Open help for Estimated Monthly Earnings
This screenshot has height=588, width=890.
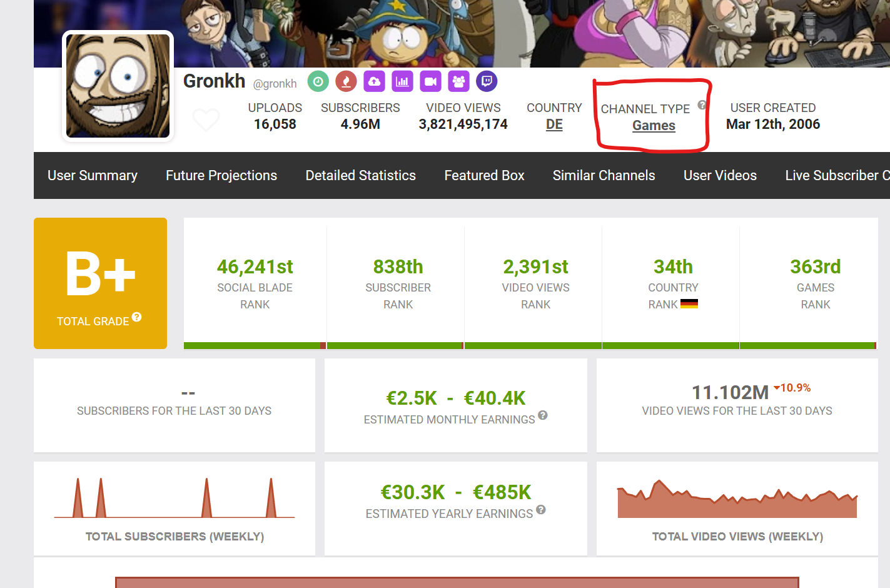point(542,415)
